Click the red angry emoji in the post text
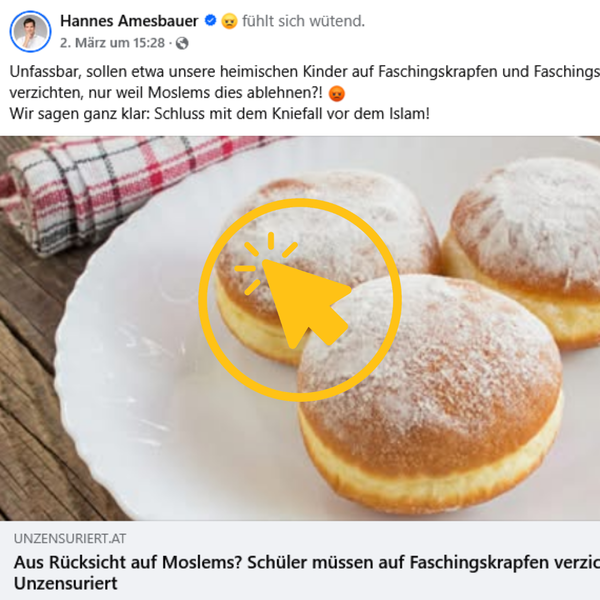 pyautogui.click(x=337, y=93)
